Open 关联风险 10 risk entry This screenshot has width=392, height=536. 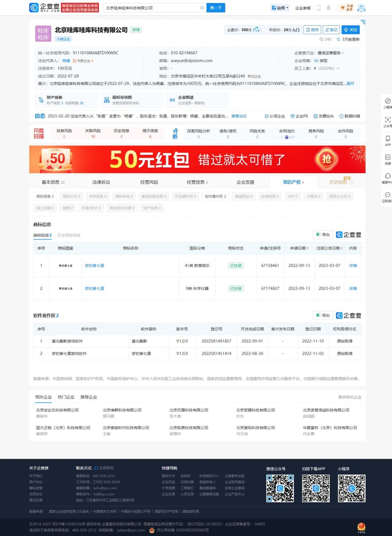(93, 133)
